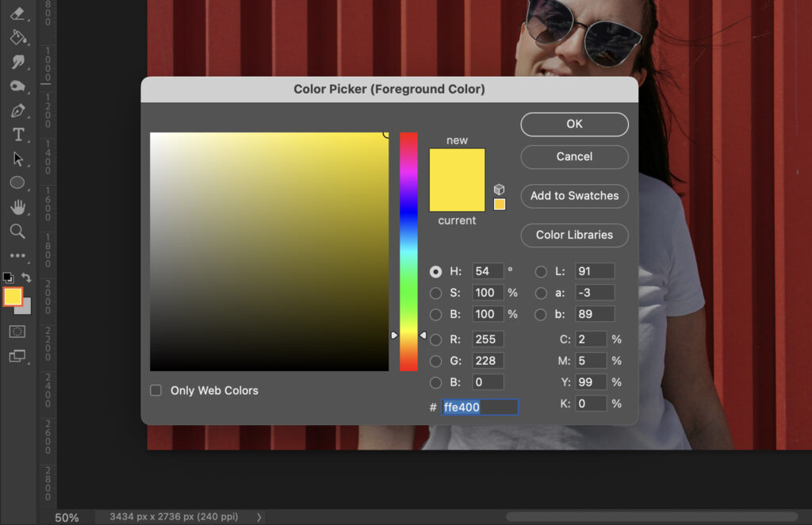Screen dimensions: 812x525
Task: Select the Paint Bucket tool
Action: (18, 37)
